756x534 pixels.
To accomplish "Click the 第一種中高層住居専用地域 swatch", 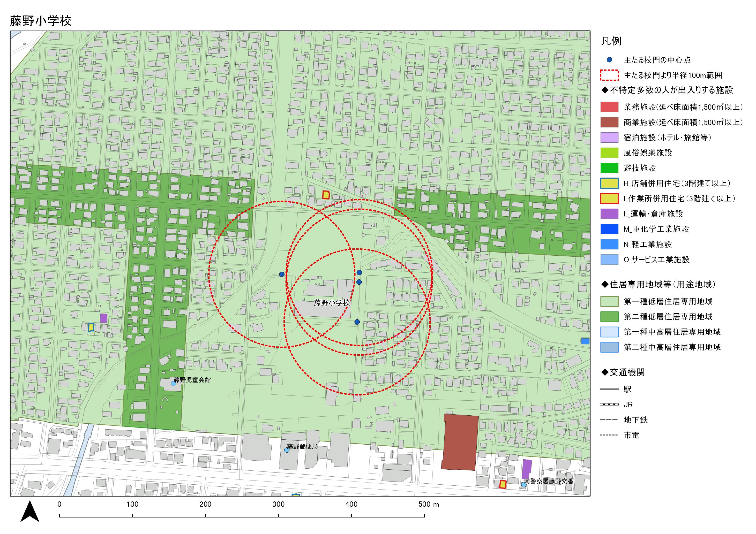I will click(609, 332).
